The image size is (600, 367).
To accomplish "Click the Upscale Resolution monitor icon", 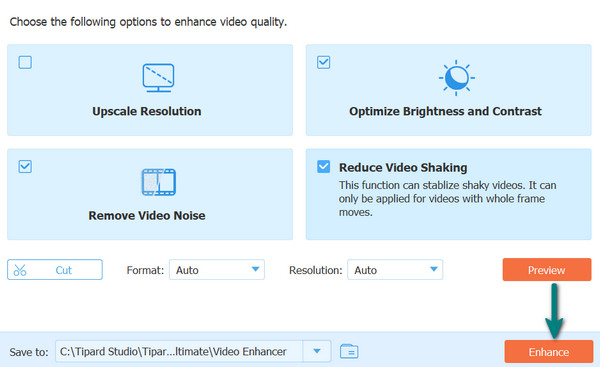I will click(158, 78).
